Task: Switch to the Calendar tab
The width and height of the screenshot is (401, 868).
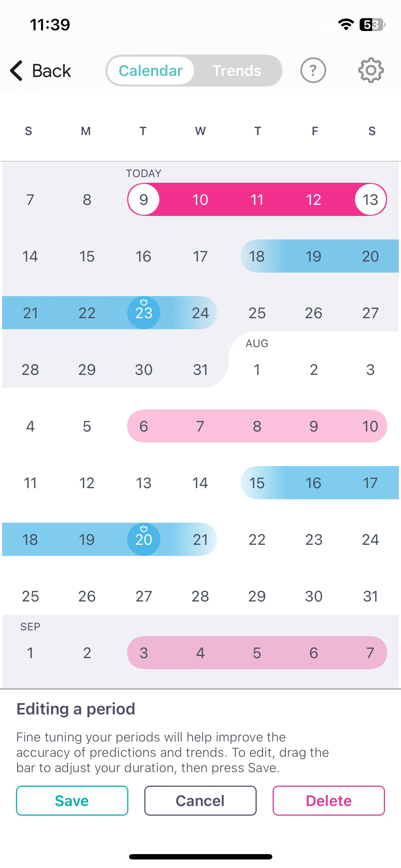Action: pyautogui.click(x=151, y=71)
